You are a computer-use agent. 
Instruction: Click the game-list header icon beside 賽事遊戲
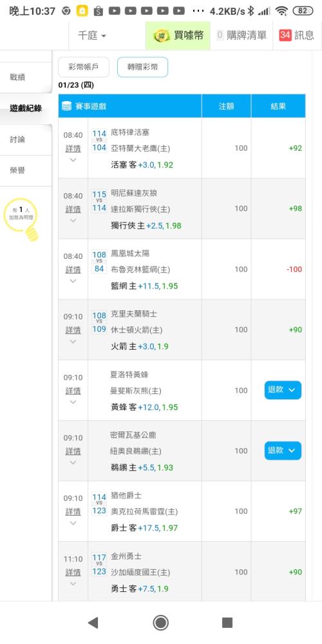pos(66,106)
